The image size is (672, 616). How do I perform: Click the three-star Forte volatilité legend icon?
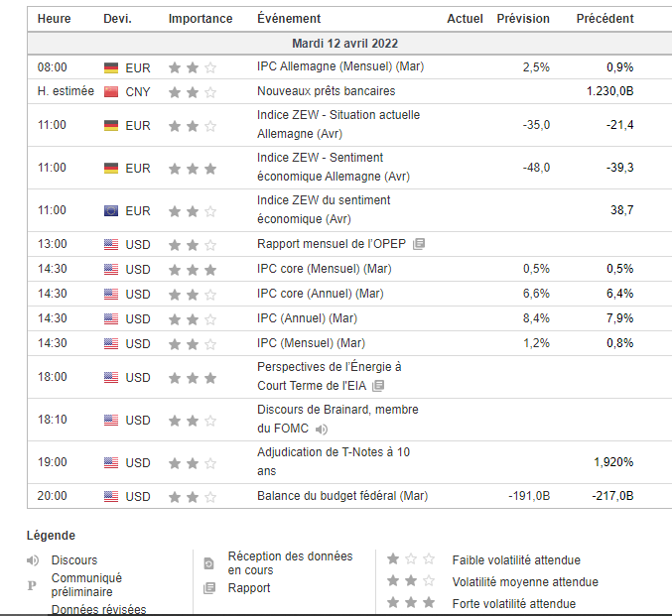tap(410, 603)
